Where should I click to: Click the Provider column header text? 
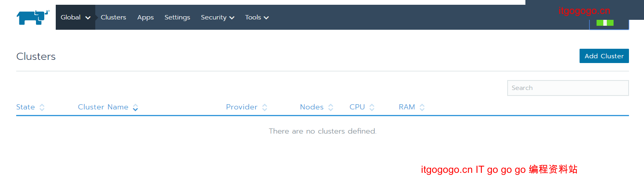pyautogui.click(x=242, y=107)
